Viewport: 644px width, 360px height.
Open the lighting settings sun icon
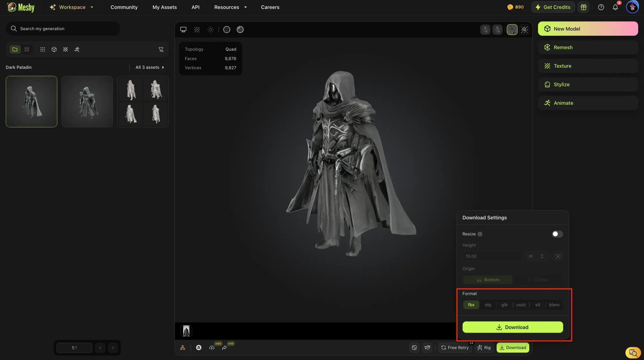[x=211, y=29]
